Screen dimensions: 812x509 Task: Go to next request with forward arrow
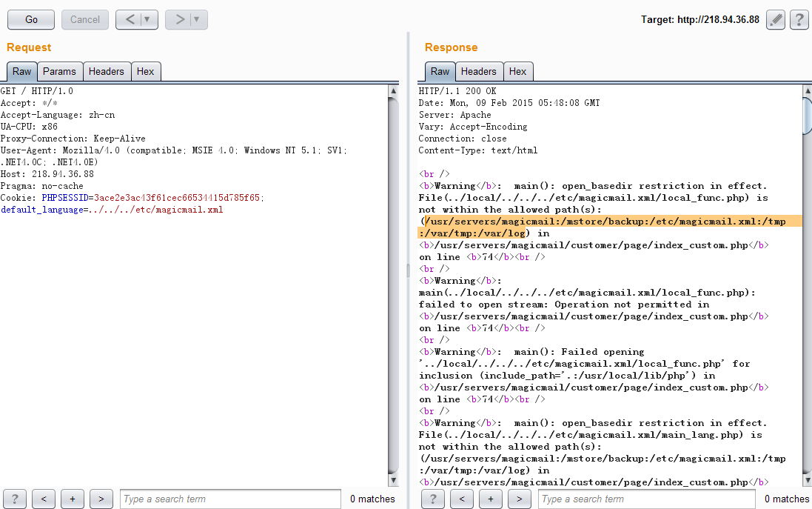[179, 20]
